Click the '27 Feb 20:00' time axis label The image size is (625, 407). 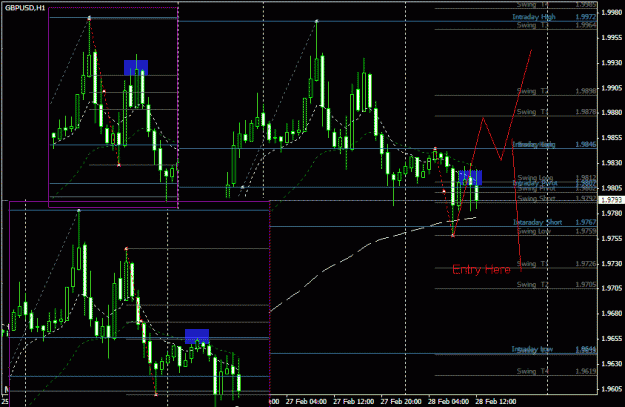401,401
